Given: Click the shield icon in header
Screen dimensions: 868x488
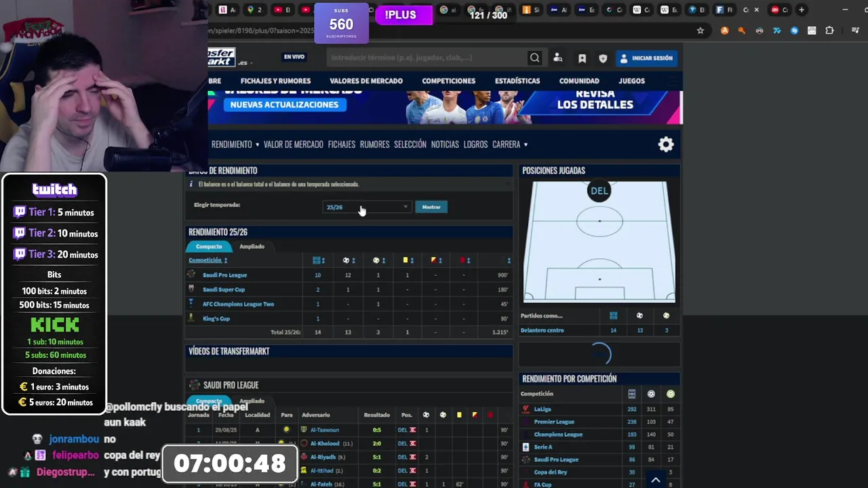Looking at the screenshot, I should [x=603, y=58].
